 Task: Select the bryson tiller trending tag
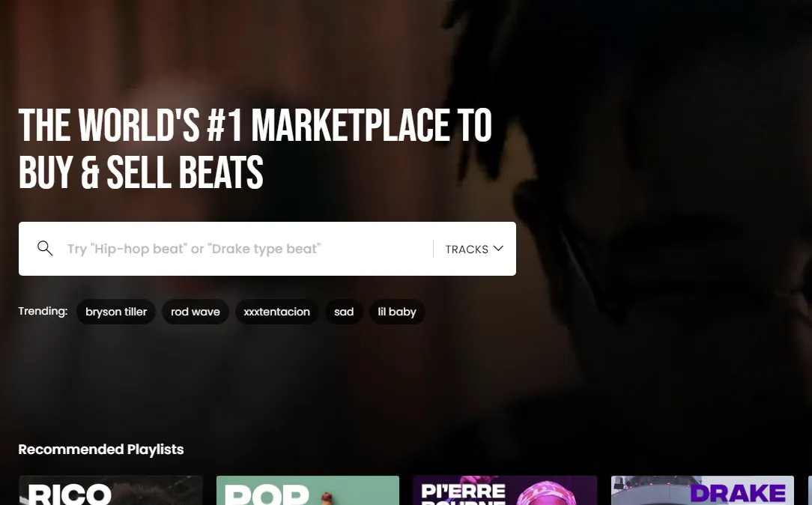click(116, 312)
